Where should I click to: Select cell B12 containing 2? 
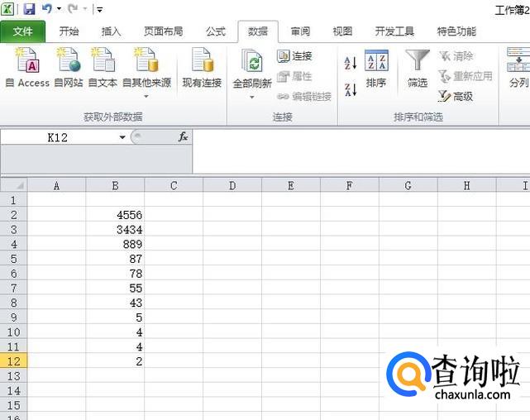pos(115,361)
